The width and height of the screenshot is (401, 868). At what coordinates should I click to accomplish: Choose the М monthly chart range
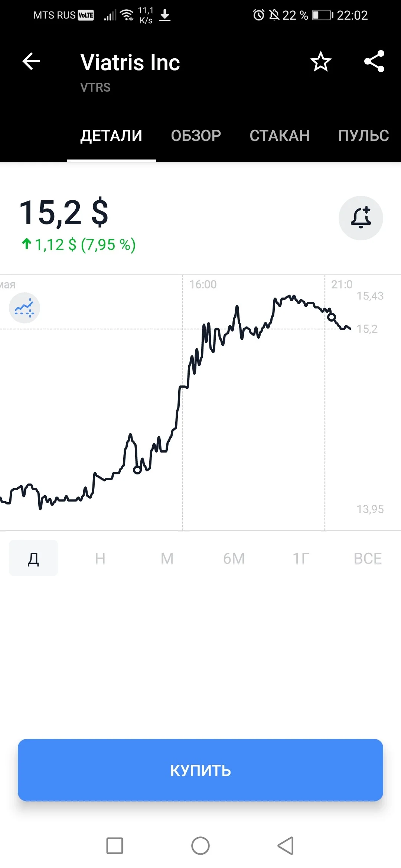[x=167, y=558]
